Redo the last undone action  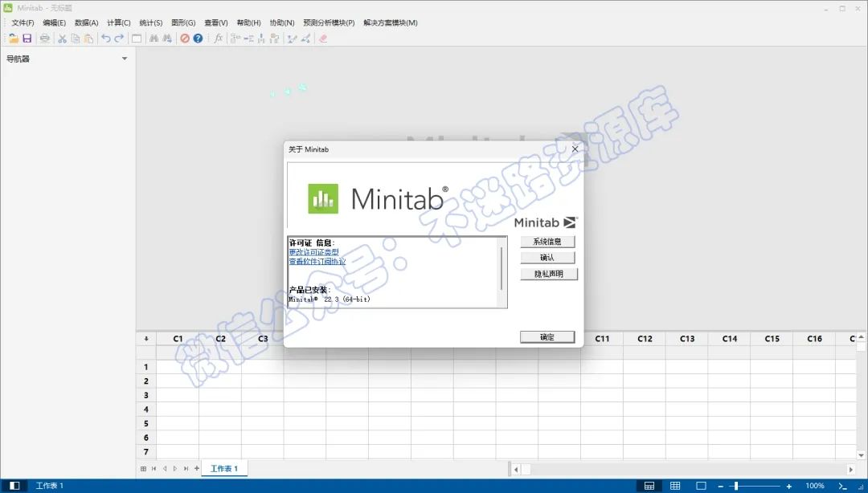[x=119, y=39]
